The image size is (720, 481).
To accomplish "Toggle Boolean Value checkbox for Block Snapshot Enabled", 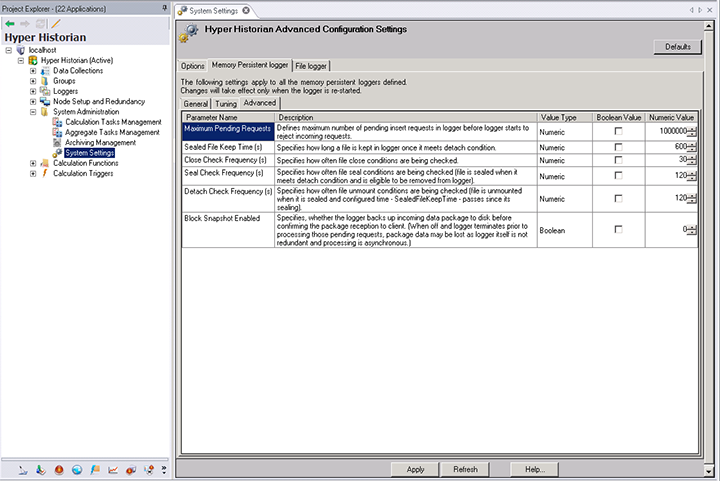I will click(618, 229).
